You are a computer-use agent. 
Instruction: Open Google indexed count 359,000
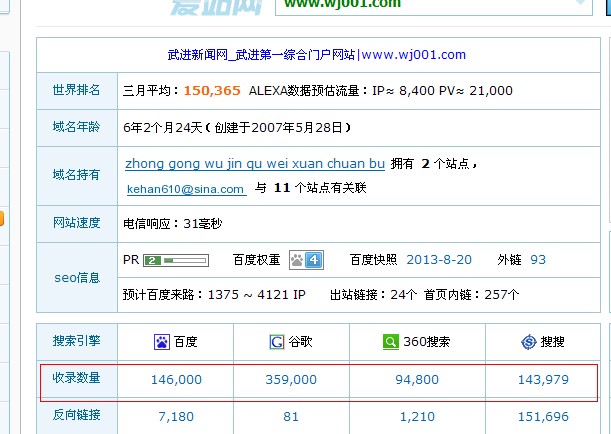pyautogui.click(x=291, y=379)
